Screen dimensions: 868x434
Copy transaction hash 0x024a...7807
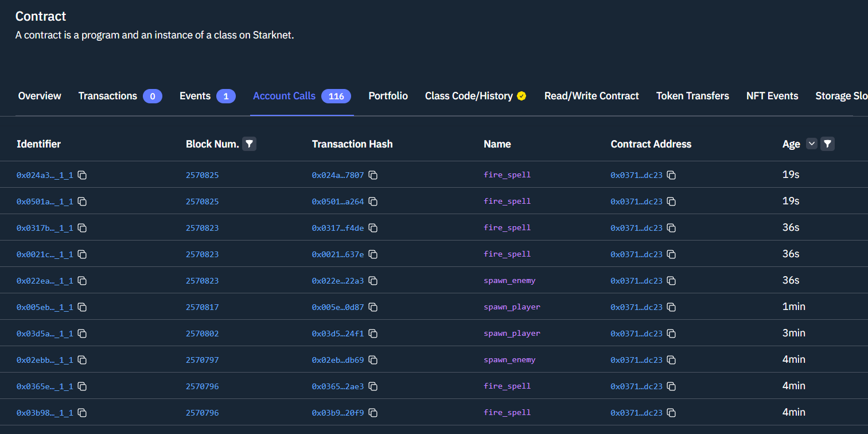(x=373, y=175)
